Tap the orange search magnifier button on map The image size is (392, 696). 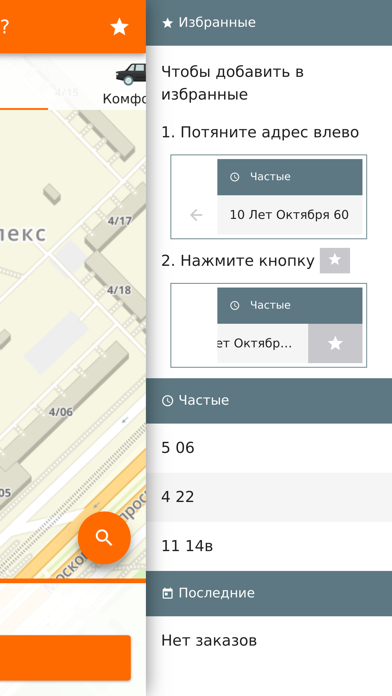point(104,538)
